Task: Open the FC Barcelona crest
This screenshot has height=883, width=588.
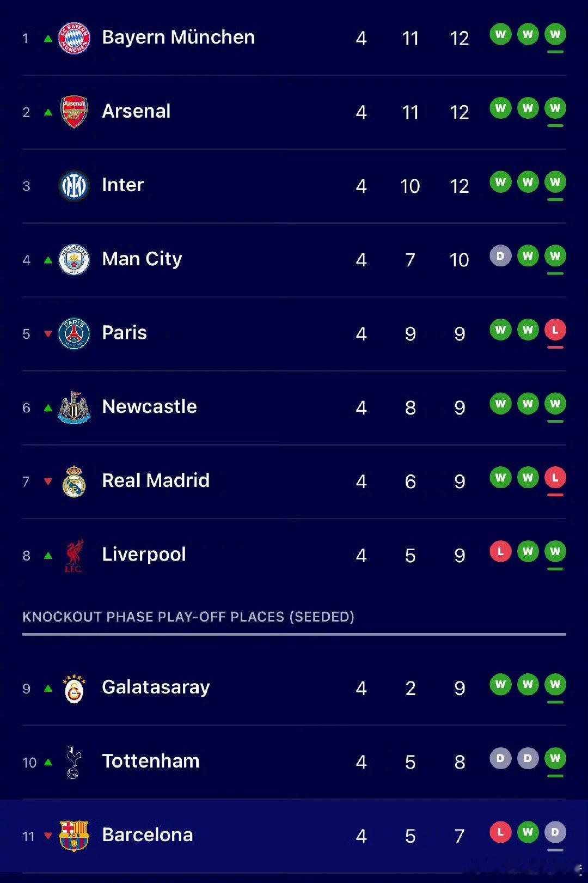Action: pos(74,836)
